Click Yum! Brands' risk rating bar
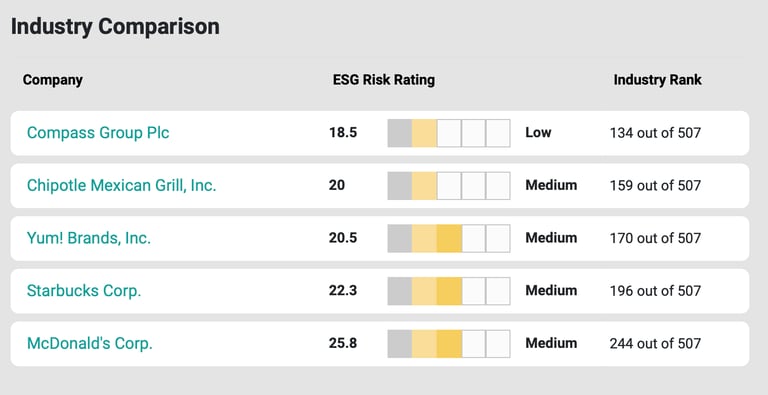This screenshot has height=395, width=768. pos(449,238)
